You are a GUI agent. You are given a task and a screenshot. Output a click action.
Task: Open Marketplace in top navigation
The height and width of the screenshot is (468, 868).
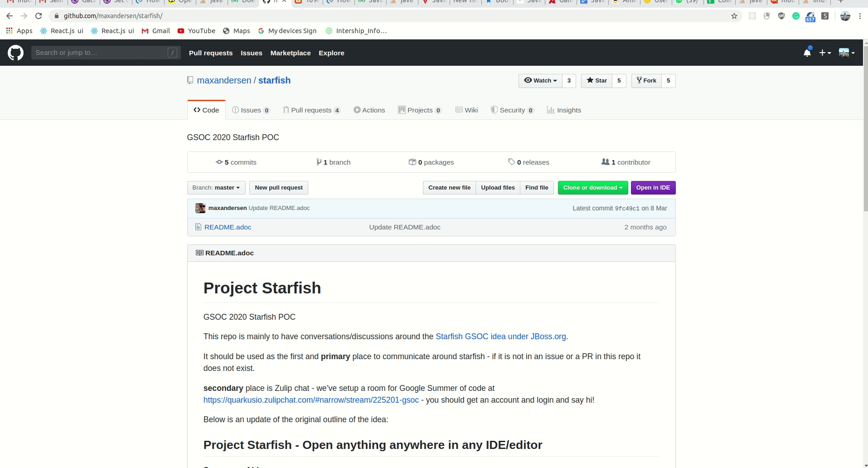click(291, 53)
